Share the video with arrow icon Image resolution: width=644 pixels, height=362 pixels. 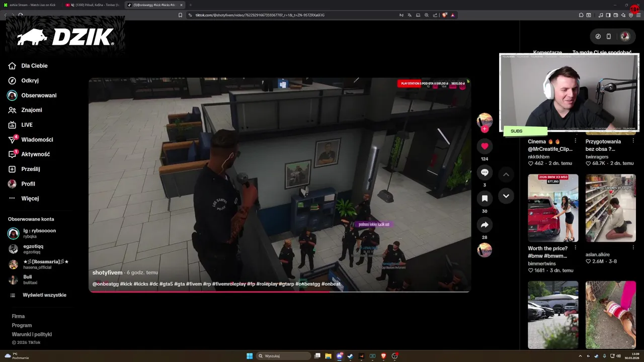click(x=485, y=225)
